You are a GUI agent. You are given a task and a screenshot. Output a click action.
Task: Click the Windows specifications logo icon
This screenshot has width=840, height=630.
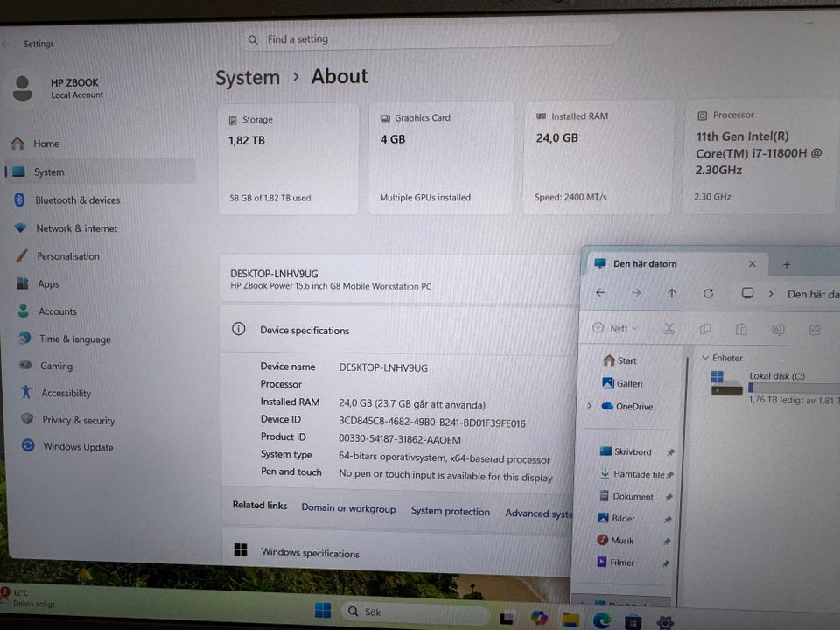coord(241,549)
